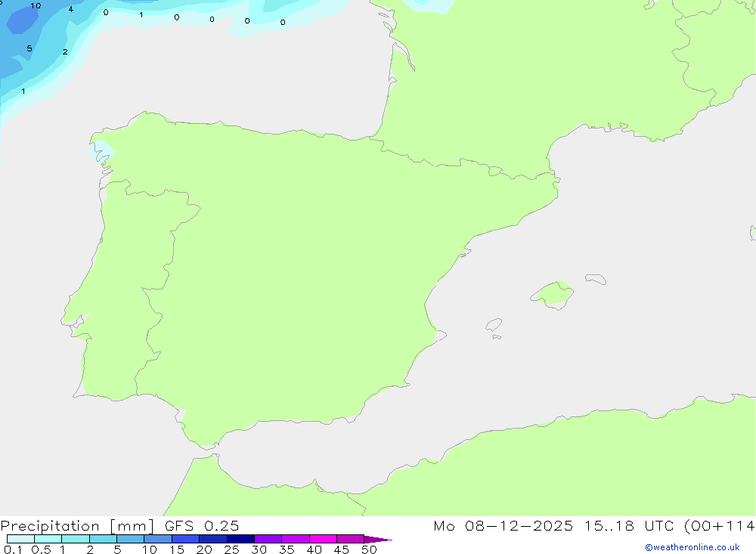Click the legend label '20'
The width and height of the screenshot is (756, 554).
pyautogui.click(x=204, y=549)
